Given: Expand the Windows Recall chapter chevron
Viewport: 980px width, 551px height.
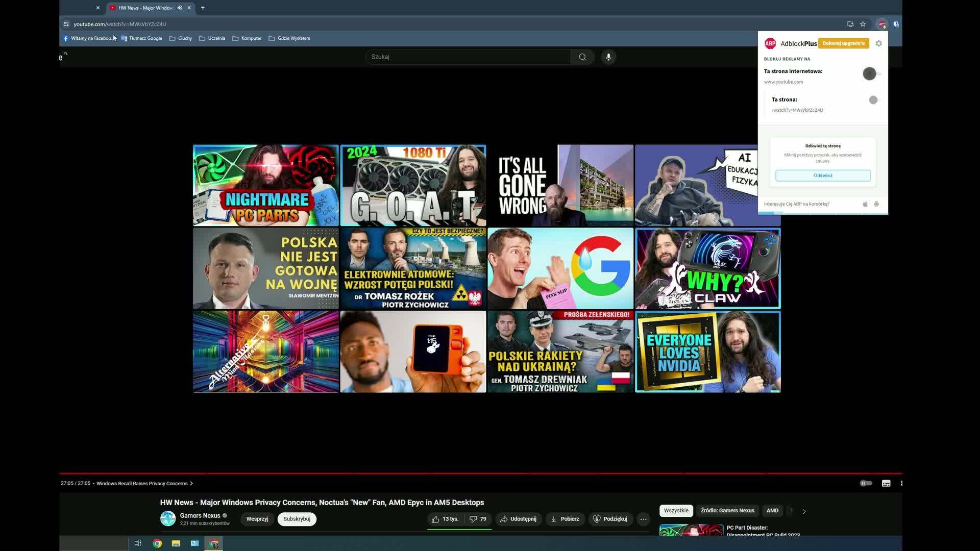Looking at the screenshot, I should [x=191, y=484].
